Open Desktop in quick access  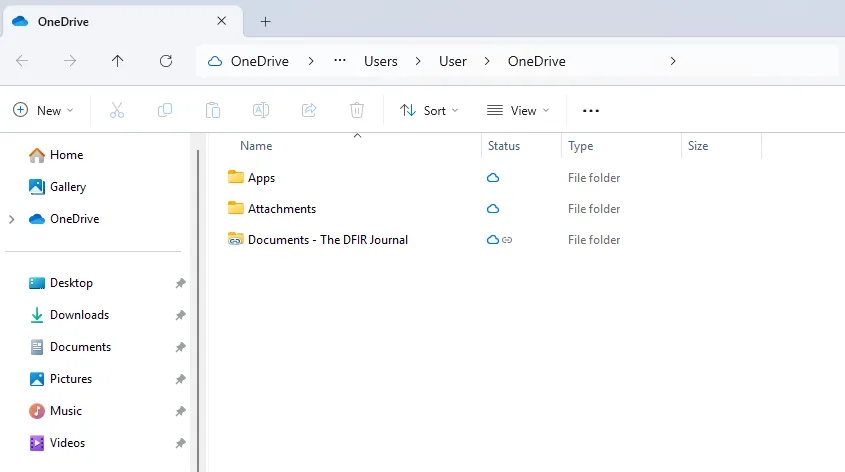click(60, 283)
